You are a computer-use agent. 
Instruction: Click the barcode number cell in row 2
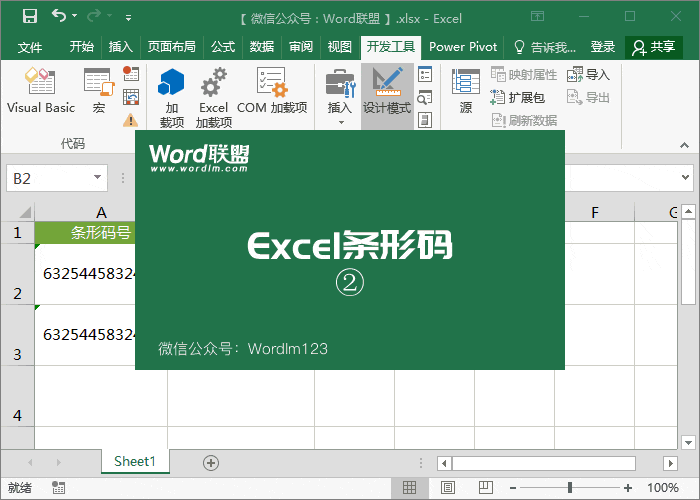click(85, 274)
